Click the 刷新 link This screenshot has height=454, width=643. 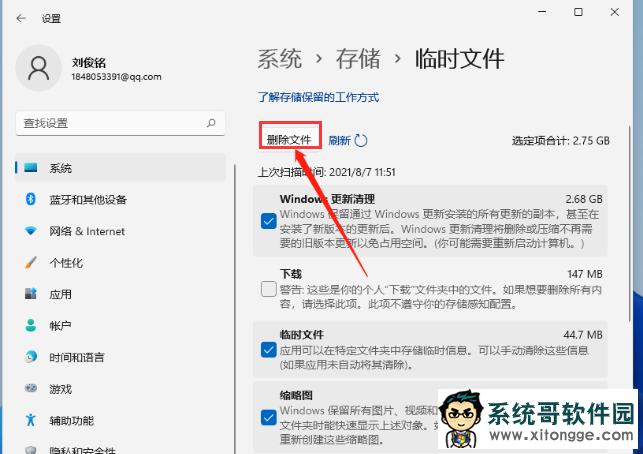[x=340, y=141]
